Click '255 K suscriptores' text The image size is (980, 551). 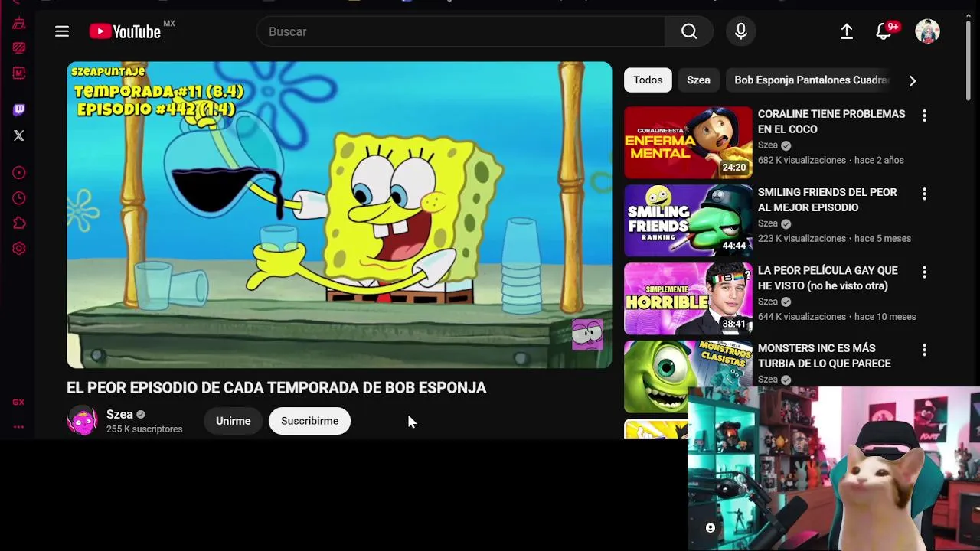(144, 429)
